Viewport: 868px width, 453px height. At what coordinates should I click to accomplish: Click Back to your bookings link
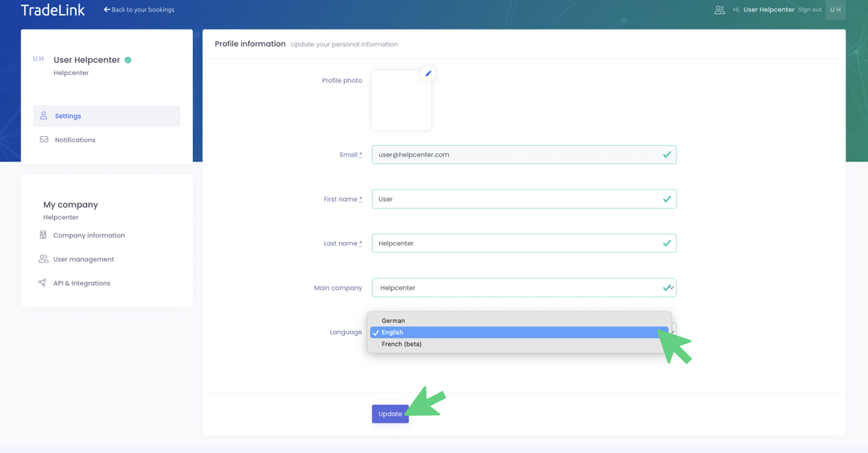pos(139,10)
